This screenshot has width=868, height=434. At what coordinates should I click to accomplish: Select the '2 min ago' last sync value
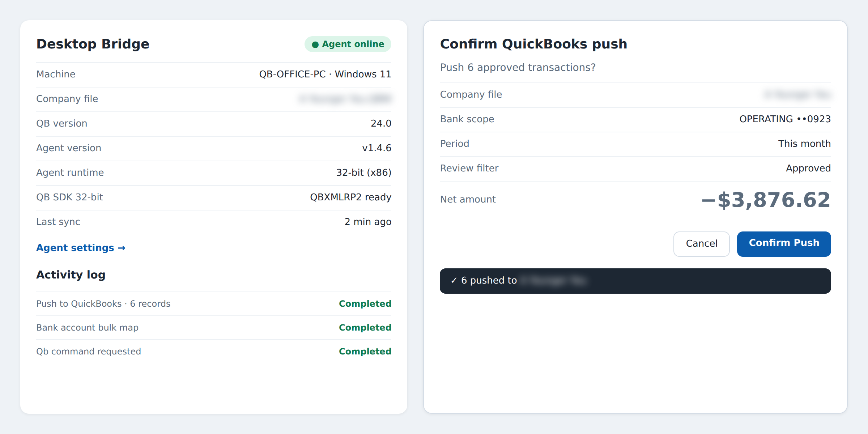click(368, 222)
